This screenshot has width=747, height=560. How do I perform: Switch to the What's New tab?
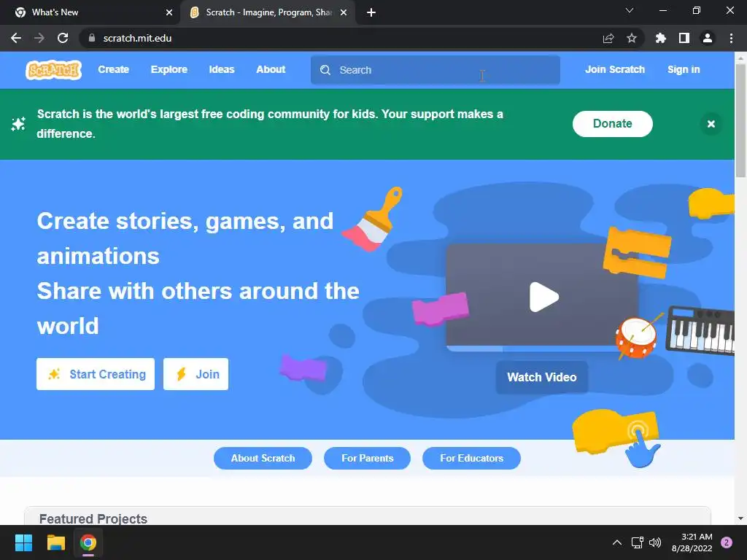(x=90, y=12)
